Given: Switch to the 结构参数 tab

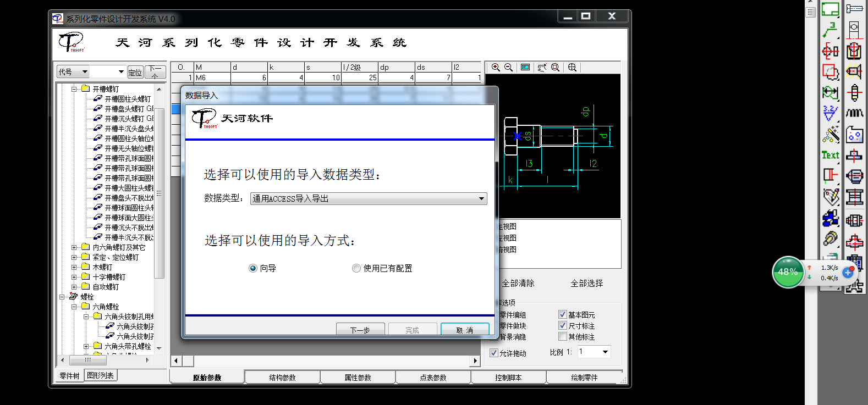Looking at the screenshot, I should coord(282,377).
